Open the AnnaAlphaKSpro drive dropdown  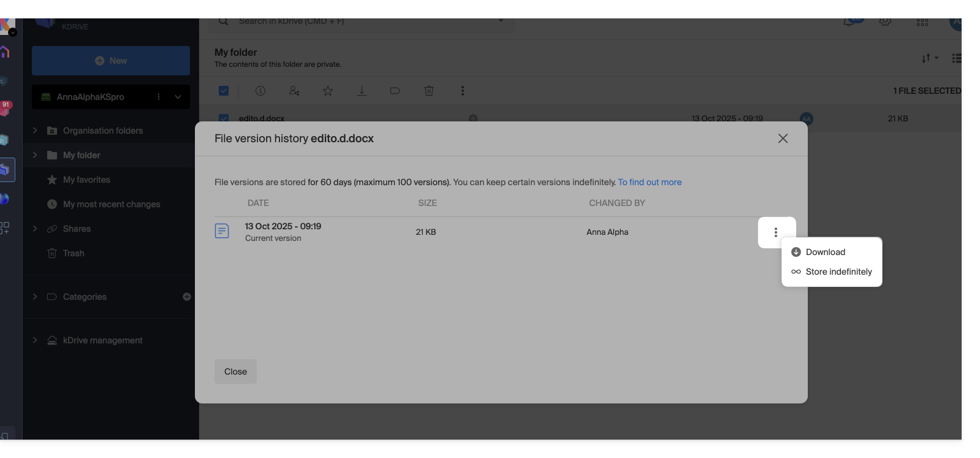[178, 97]
